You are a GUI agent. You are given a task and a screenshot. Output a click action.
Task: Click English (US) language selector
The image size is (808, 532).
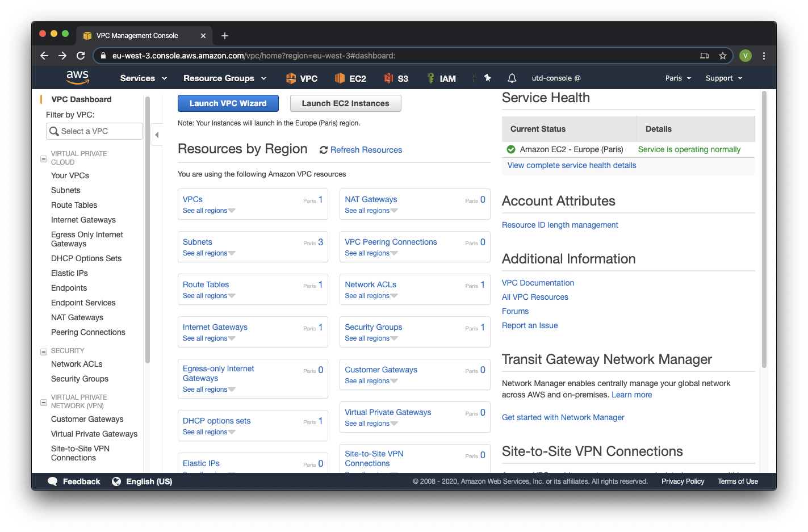(x=149, y=481)
